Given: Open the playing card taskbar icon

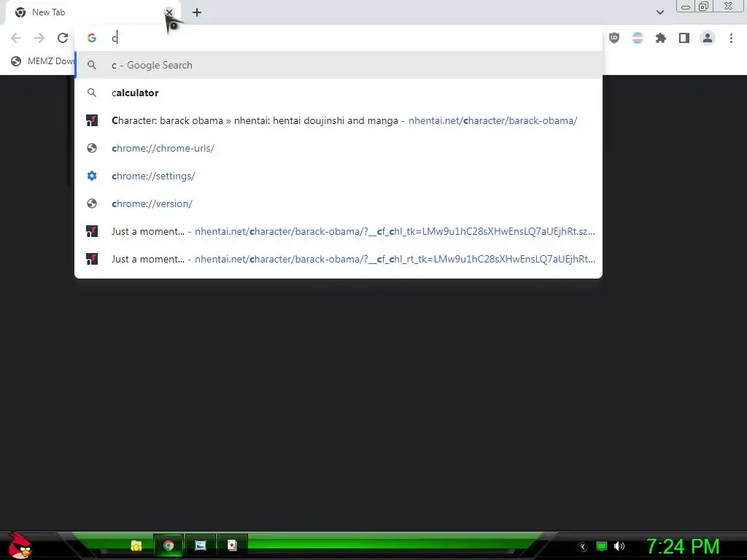Looking at the screenshot, I should click(232, 545).
